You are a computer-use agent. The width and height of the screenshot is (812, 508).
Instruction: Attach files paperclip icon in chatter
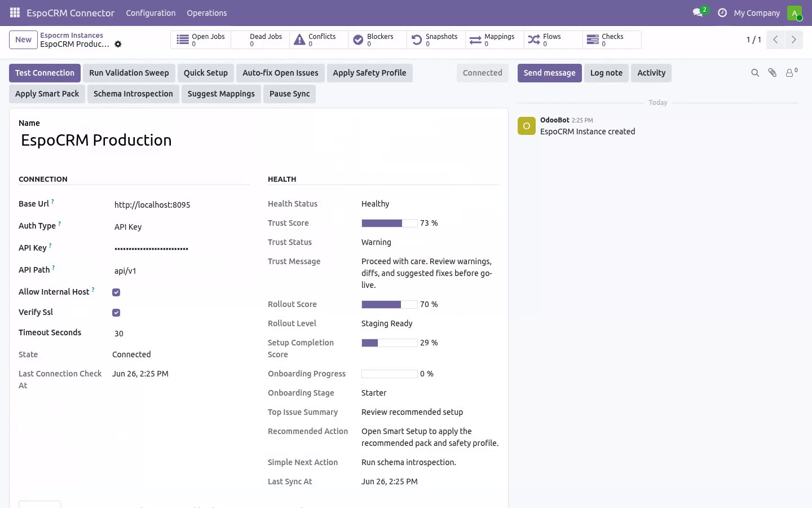[773, 73]
